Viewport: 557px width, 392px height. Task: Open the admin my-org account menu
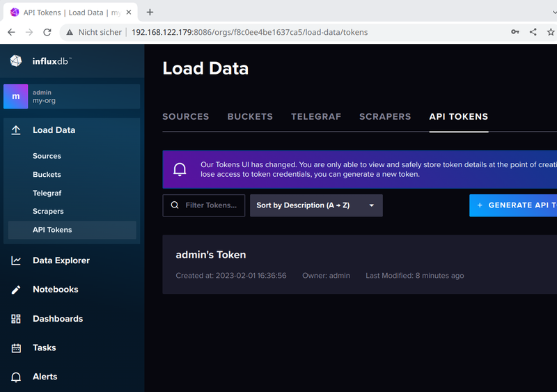coord(72,96)
